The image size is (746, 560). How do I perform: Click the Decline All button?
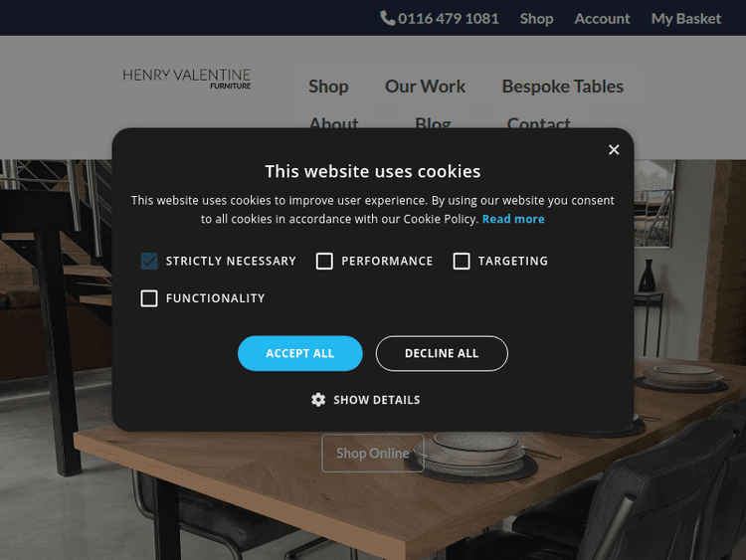tap(442, 353)
